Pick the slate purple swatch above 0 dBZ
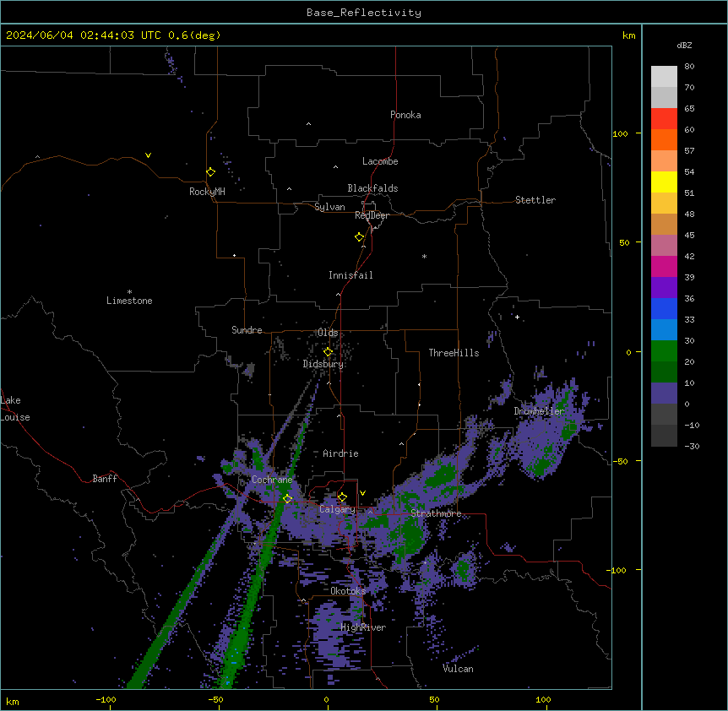Viewport: 728px width, 711px height. click(664, 393)
